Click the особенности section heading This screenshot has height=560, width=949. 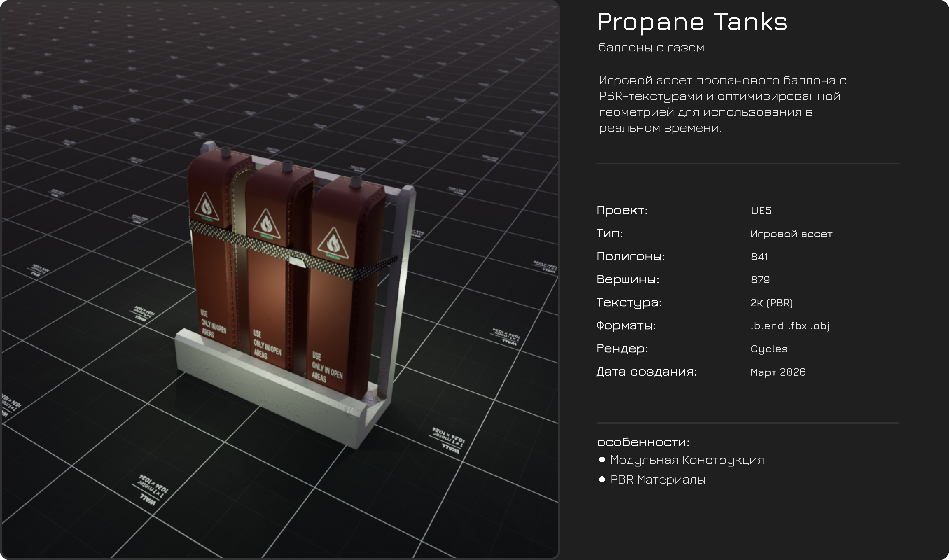[x=643, y=442]
